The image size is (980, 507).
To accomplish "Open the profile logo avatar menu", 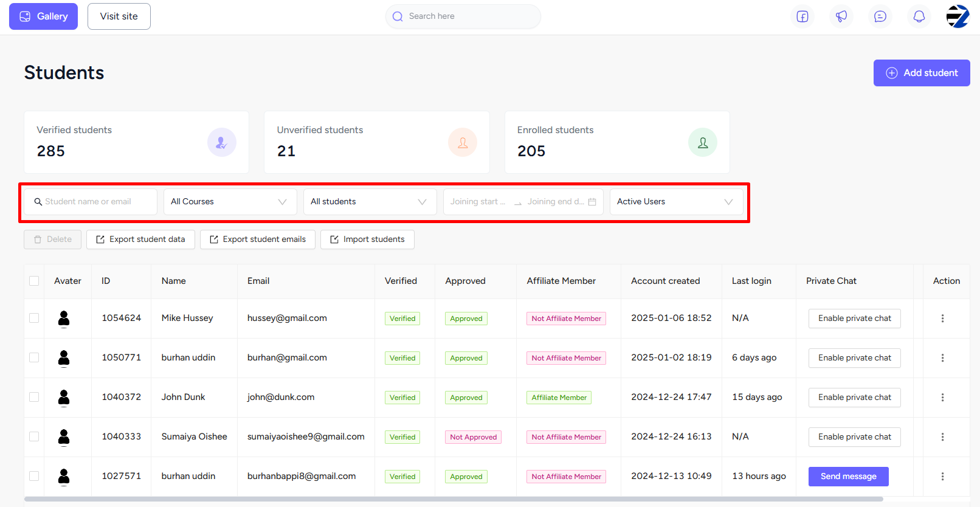I will (x=958, y=16).
